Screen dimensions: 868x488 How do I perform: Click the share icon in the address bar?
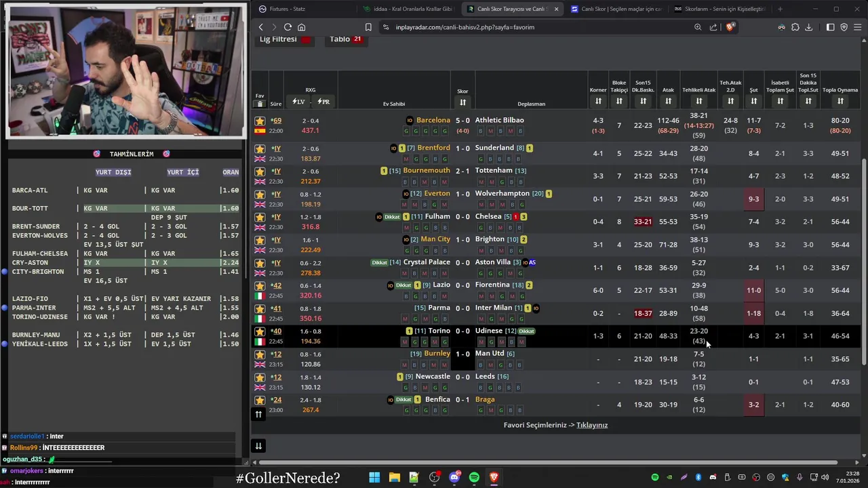713,27
